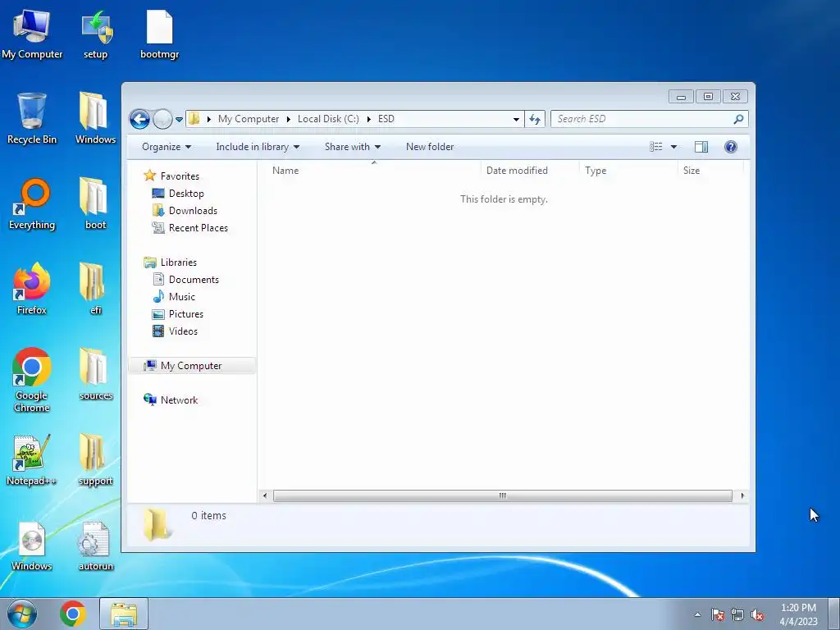Expand the address bar history dropdown

516,119
